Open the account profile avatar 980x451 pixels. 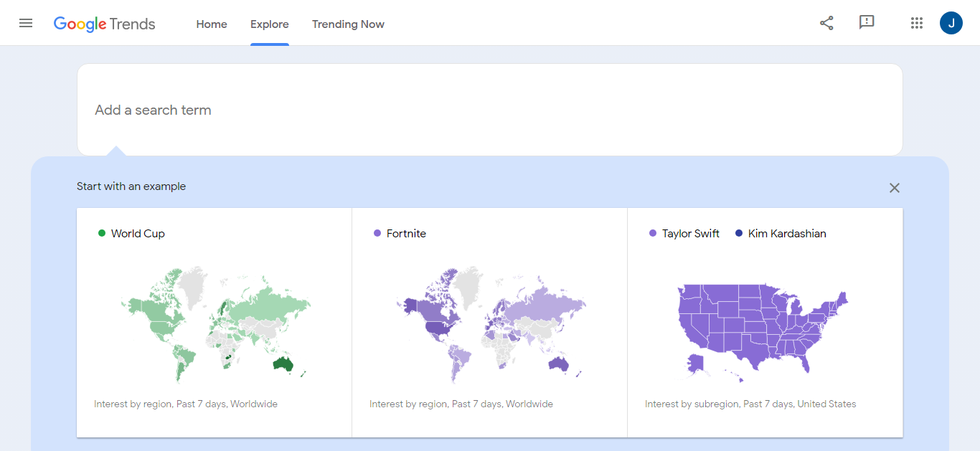(951, 23)
